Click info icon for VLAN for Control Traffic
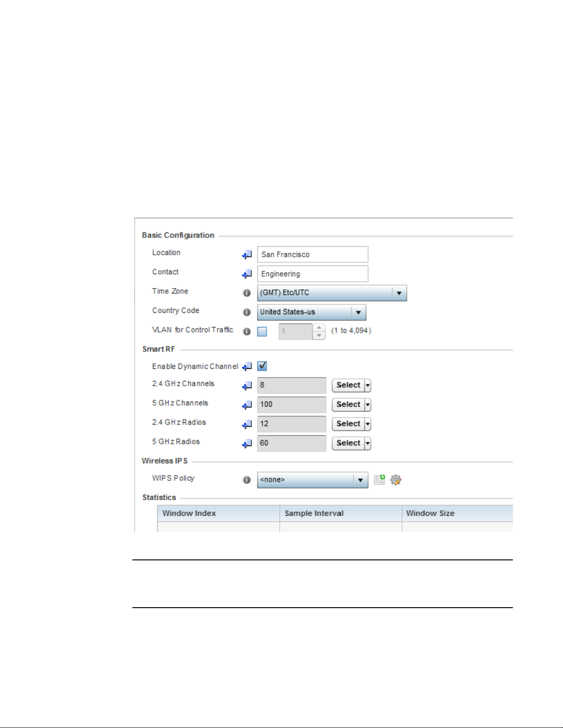The width and height of the screenshot is (563, 728). pyautogui.click(x=247, y=332)
